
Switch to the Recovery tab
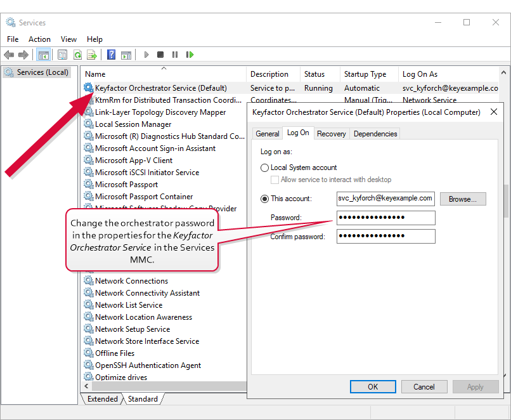coord(331,134)
